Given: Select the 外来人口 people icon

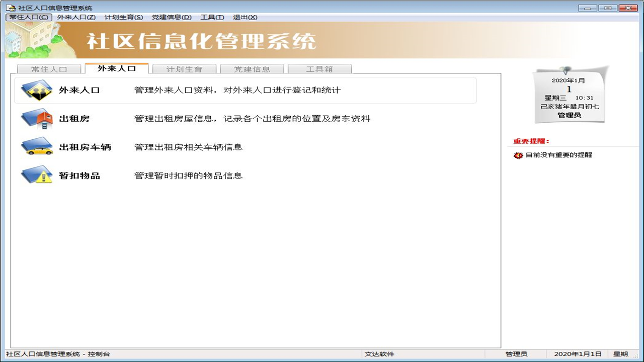Looking at the screenshot, I should coord(36,90).
